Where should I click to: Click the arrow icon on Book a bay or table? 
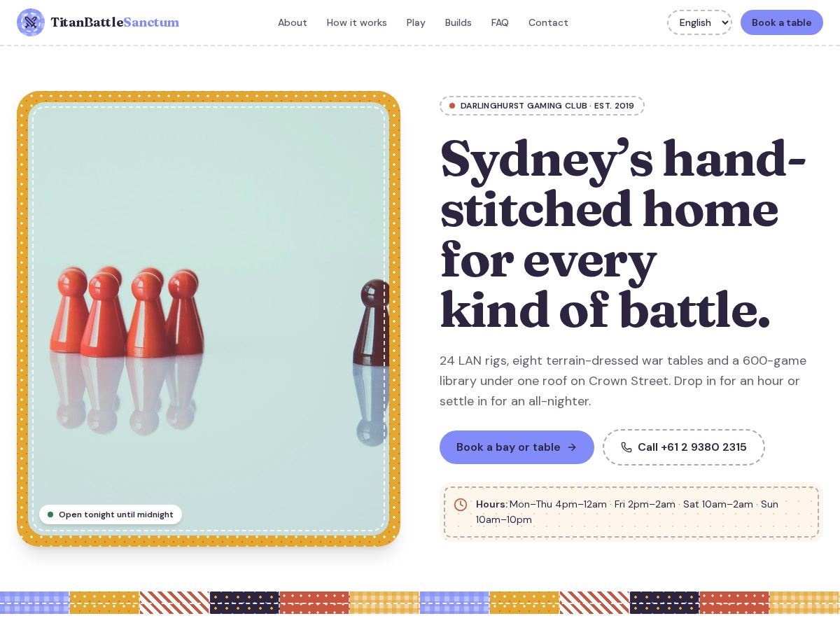pos(572,447)
